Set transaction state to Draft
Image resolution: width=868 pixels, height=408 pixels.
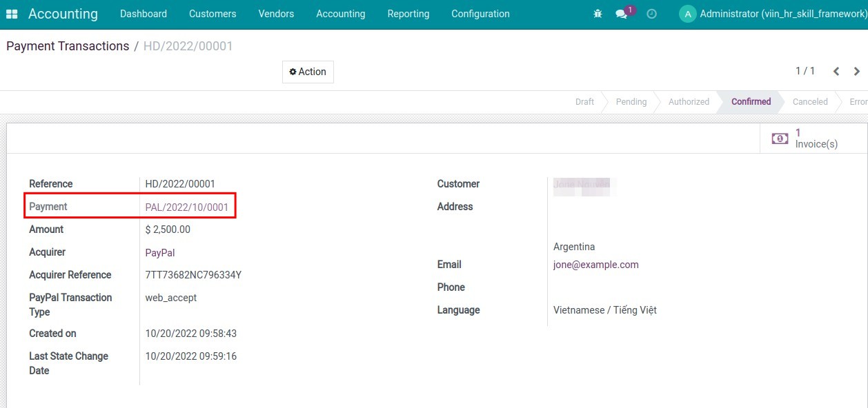coord(584,101)
